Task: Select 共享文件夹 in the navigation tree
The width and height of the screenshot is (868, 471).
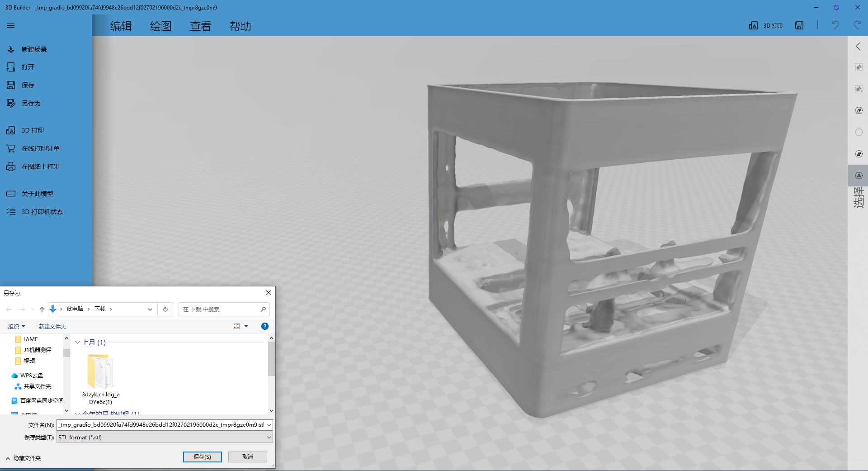Action: tap(37, 386)
